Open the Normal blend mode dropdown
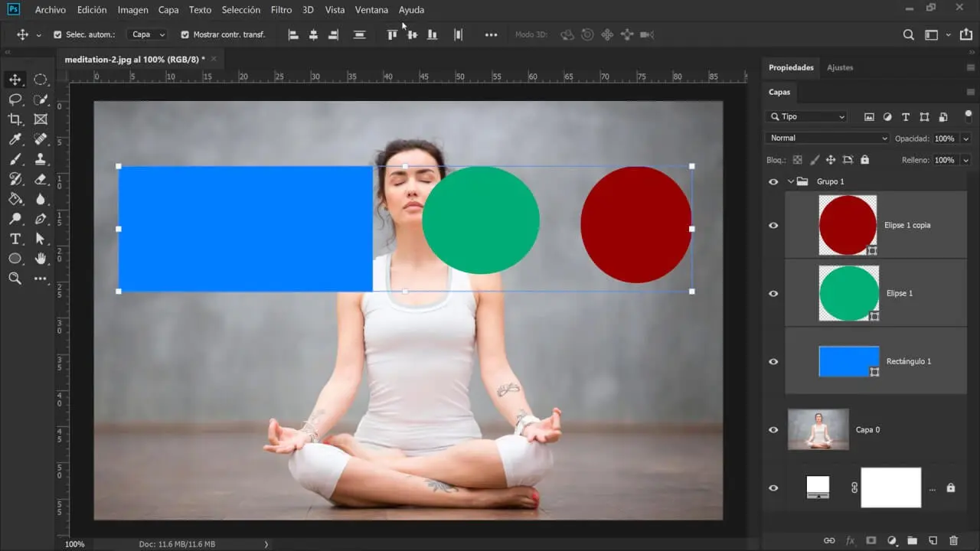Image resolution: width=980 pixels, height=551 pixels. pyautogui.click(x=828, y=138)
